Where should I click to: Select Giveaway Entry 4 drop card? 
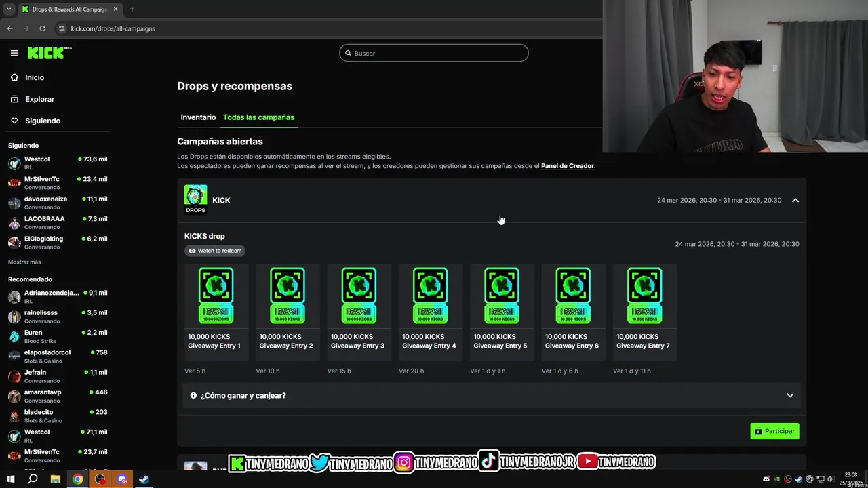click(x=430, y=312)
